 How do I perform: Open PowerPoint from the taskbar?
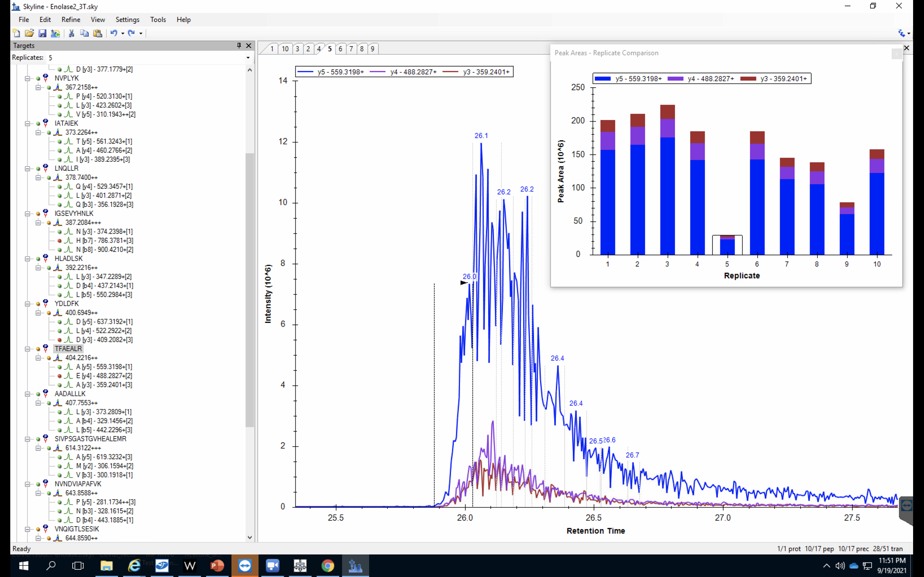[x=217, y=565]
